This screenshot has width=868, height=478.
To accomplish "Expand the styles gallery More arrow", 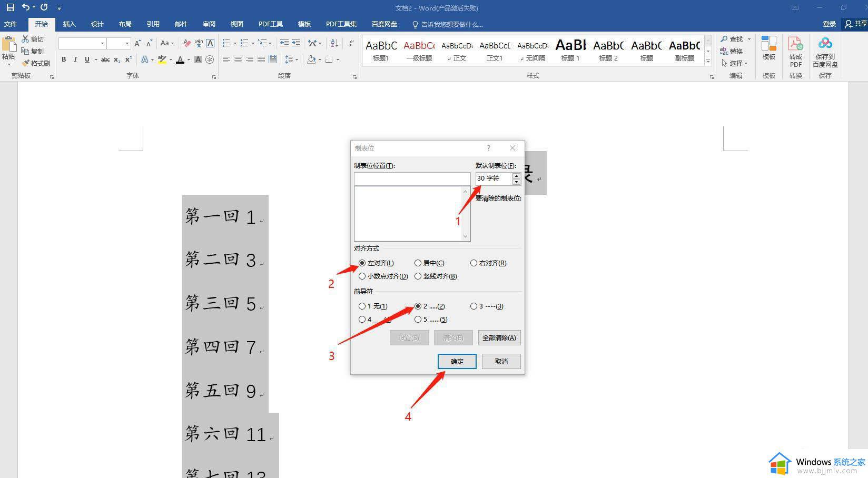I will [708, 62].
